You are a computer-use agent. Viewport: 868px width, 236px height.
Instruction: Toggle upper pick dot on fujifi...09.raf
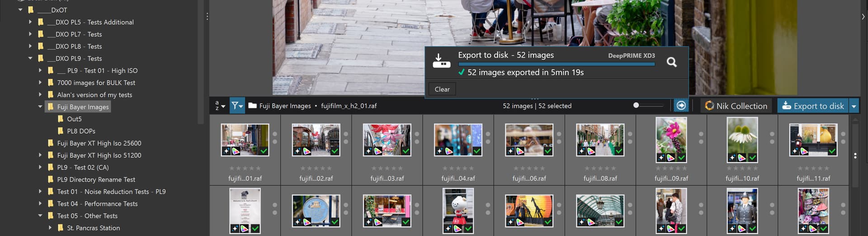[x=701, y=134]
